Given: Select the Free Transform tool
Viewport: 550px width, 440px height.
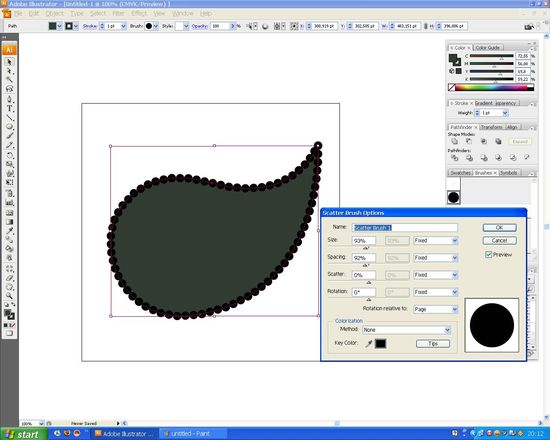Looking at the screenshot, I should pyautogui.click(x=9, y=182).
